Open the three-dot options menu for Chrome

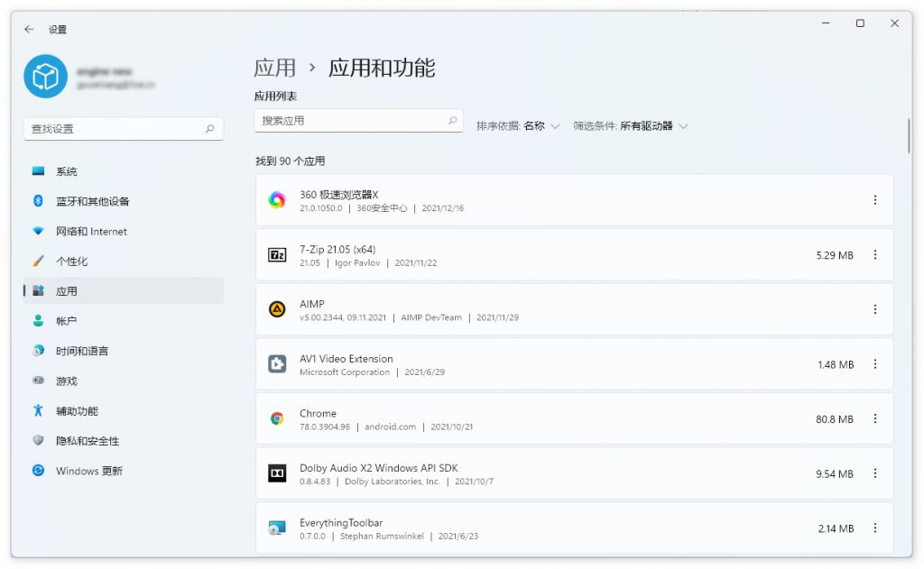click(875, 418)
